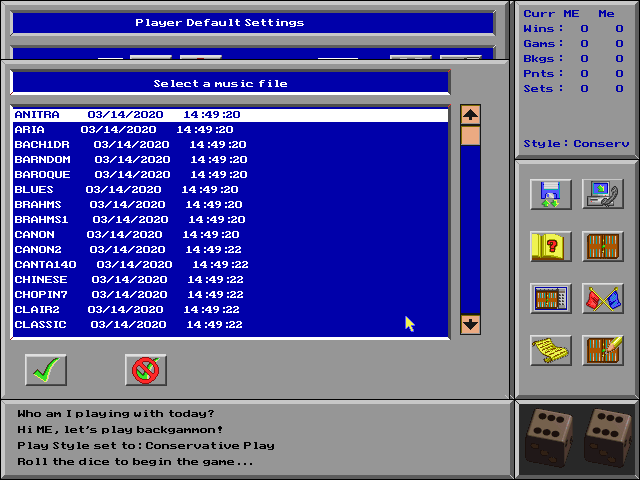Click the backgammon board icon

[603, 247]
